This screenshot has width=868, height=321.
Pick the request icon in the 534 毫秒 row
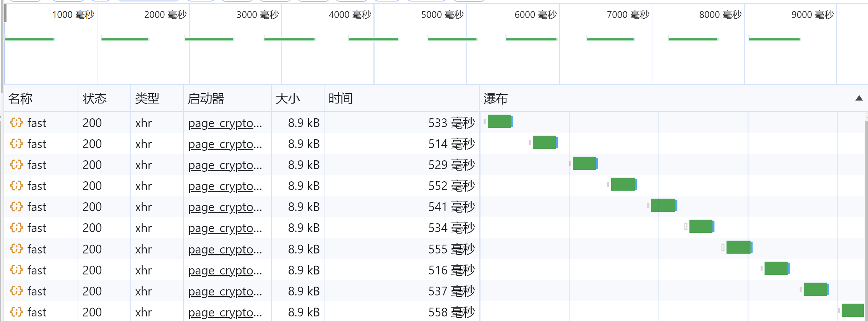(x=16, y=228)
